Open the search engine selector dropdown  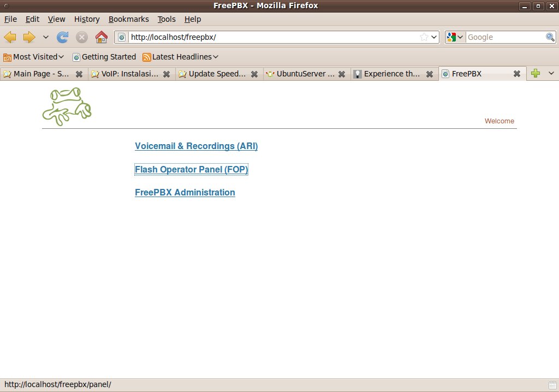pos(455,37)
